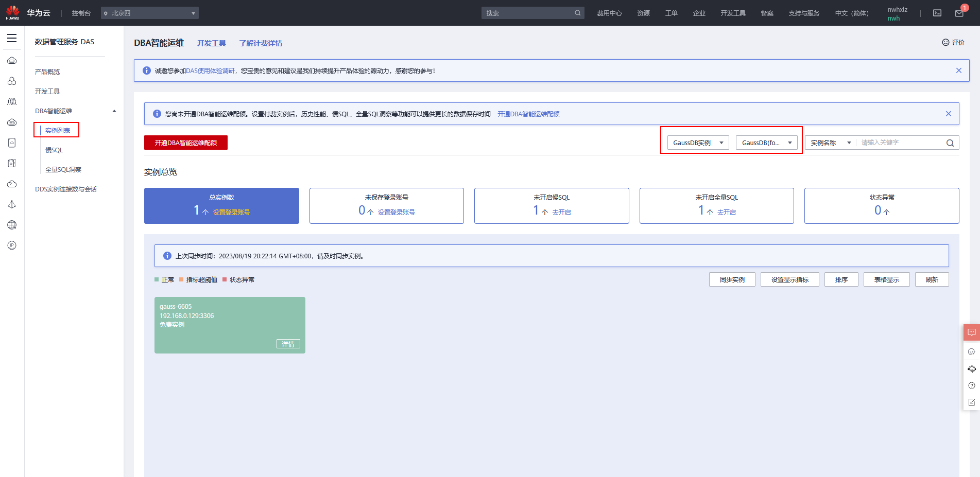This screenshot has height=477, width=980.
Task: Open 备案 in the top navigation
Action: pos(767,13)
